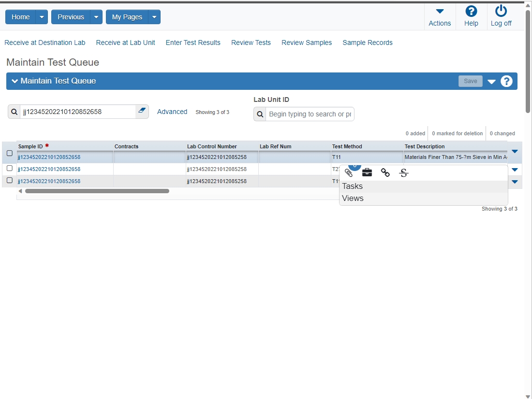The height and width of the screenshot is (399, 532).
Task: Open Sample ID link in third row
Action: pyautogui.click(x=49, y=181)
